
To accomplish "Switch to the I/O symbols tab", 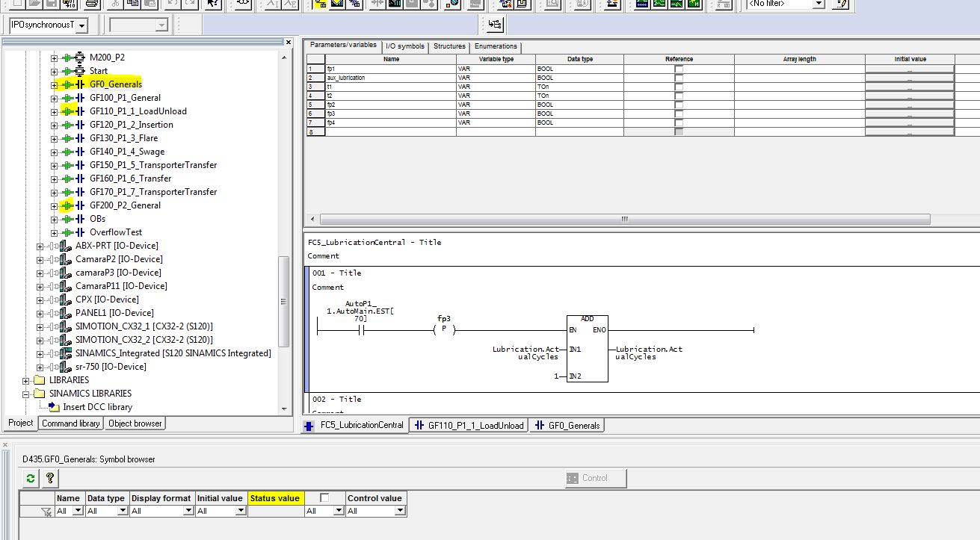I will click(404, 46).
